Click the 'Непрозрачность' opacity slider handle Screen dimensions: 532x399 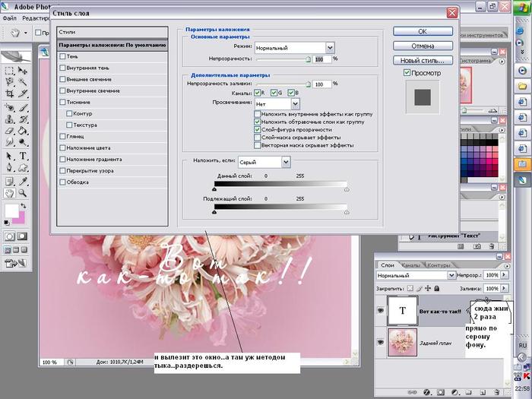pyautogui.click(x=308, y=60)
